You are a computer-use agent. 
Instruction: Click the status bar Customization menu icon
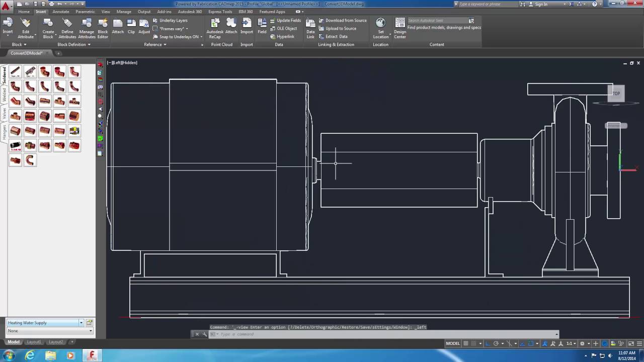click(x=639, y=343)
